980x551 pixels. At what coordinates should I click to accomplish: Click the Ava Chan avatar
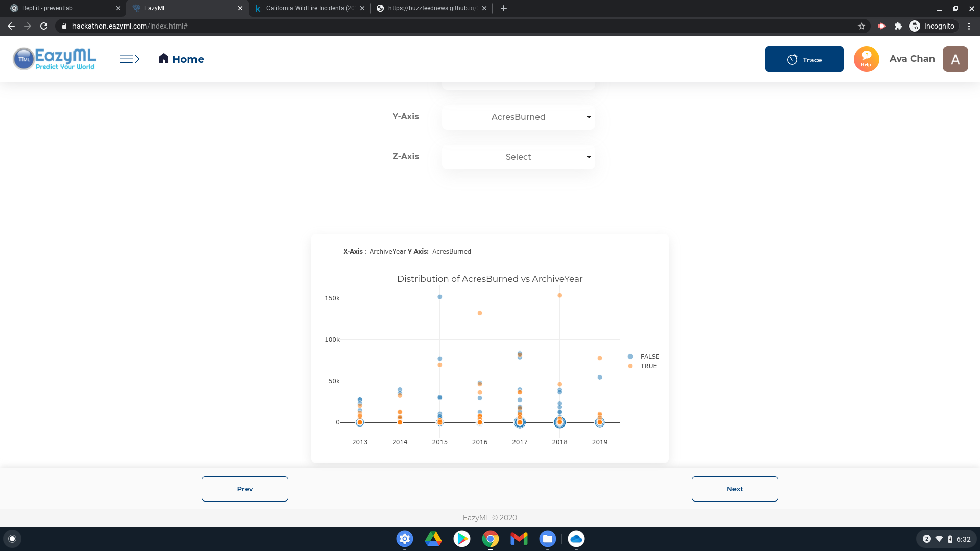[955, 59]
